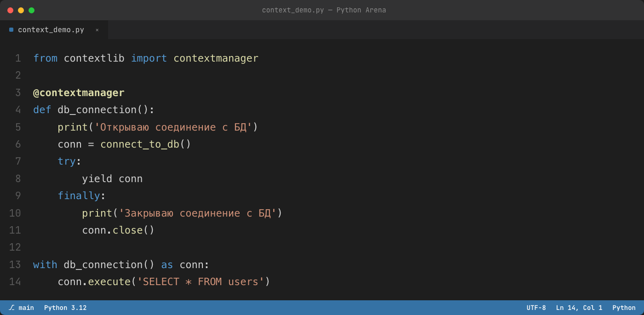Click line number 7 in gutter
This screenshot has height=315, width=644.
tap(18, 161)
